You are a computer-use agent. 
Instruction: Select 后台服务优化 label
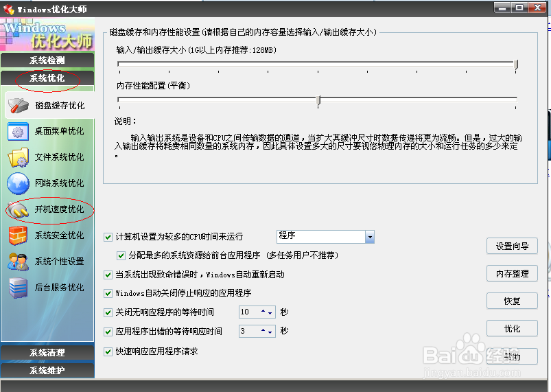tap(60, 287)
